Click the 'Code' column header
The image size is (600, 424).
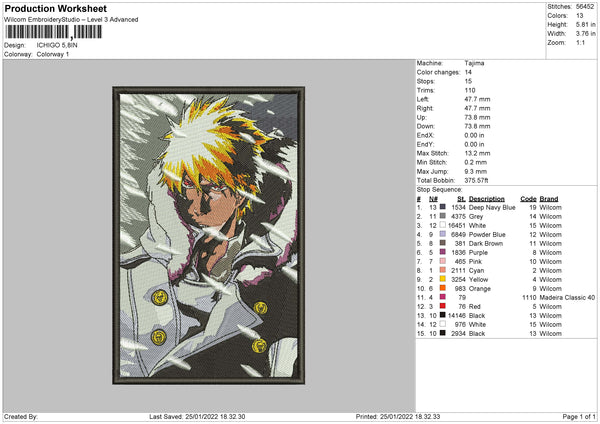point(528,199)
